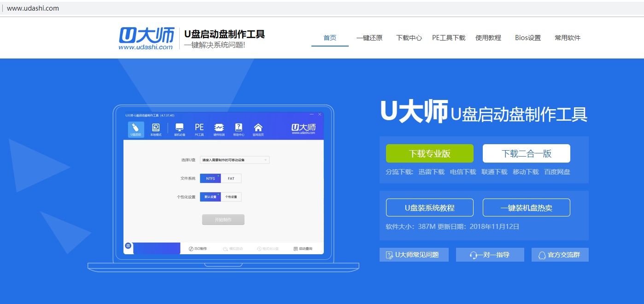Select the NTFS file system option
This screenshot has height=304, width=644.
[x=211, y=178]
